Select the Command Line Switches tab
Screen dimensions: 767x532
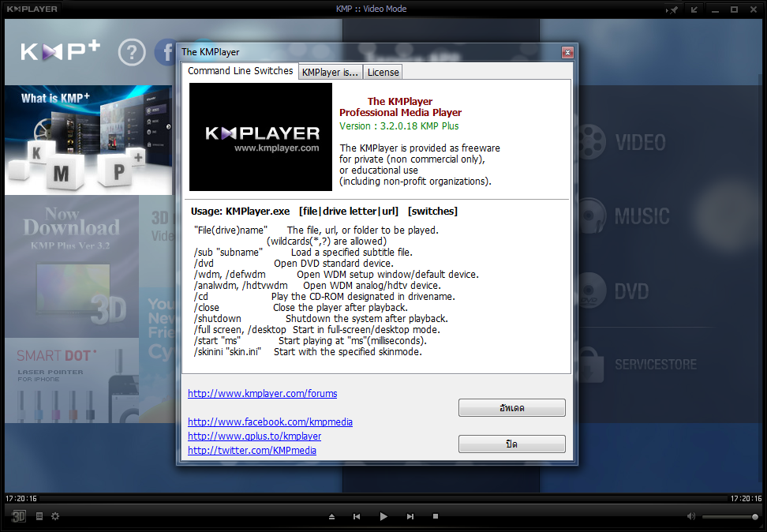(x=240, y=71)
